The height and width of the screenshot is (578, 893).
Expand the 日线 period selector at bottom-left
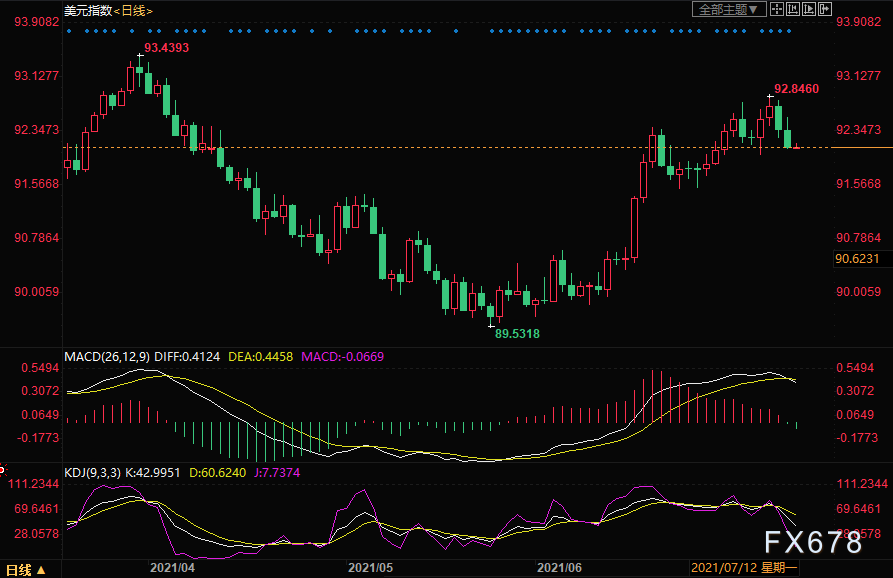pos(25,569)
